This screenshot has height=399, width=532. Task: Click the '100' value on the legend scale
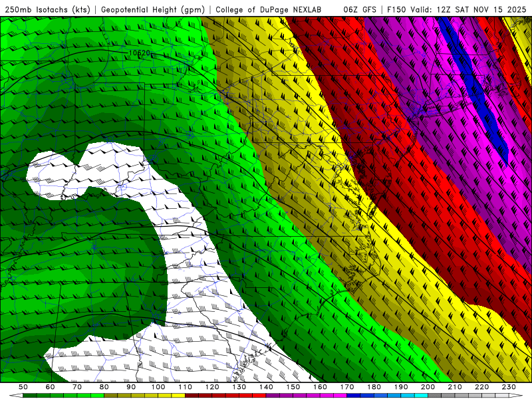[158, 387]
